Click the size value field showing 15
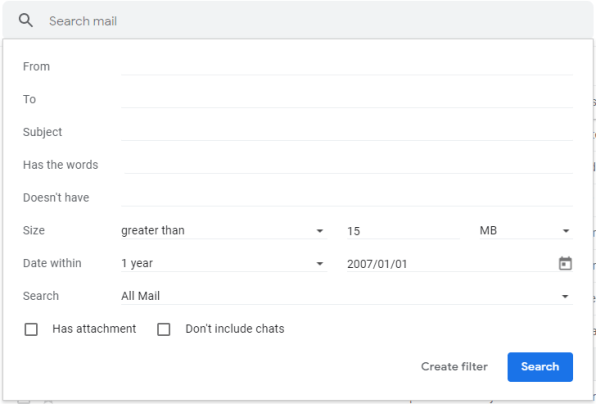This screenshot has height=404, width=596. 403,231
